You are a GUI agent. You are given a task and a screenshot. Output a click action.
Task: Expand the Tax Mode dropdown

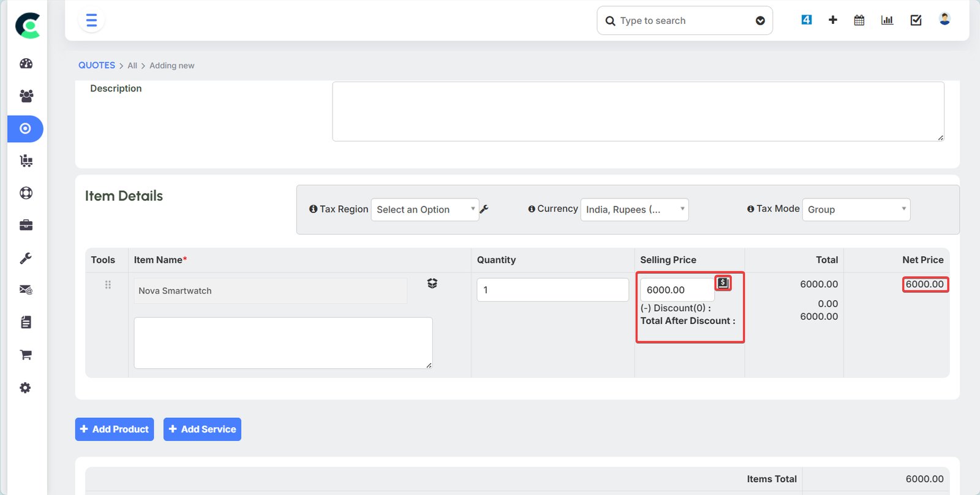pyautogui.click(x=856, y=210)
